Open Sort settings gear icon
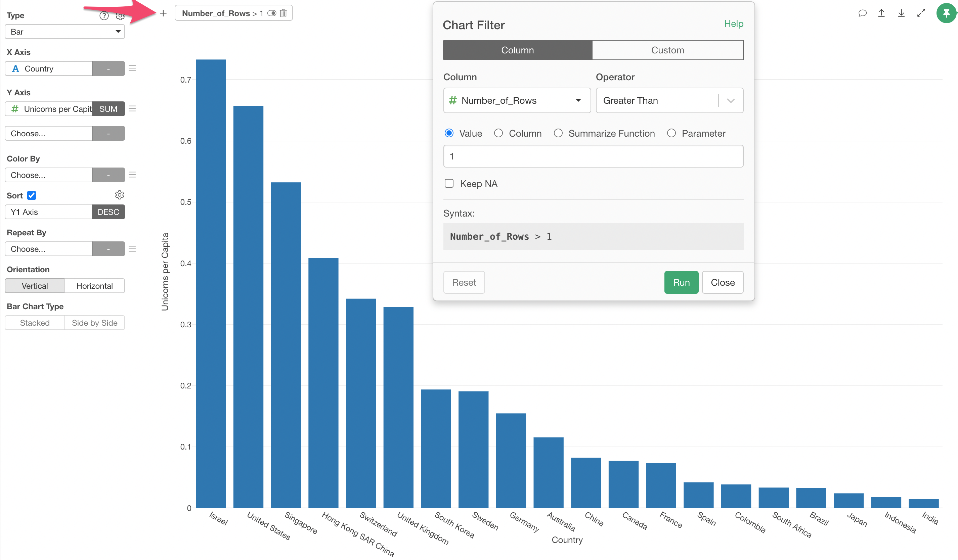 point(119,195)
